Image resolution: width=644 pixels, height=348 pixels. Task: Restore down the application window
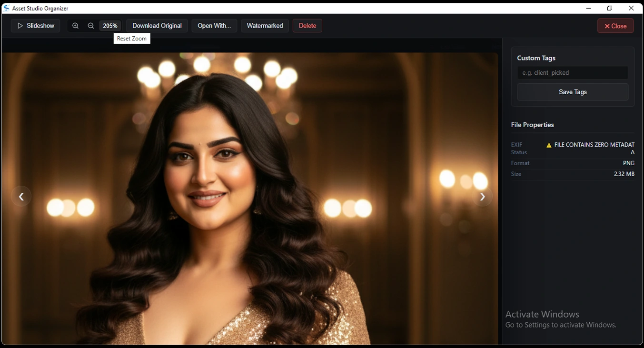pyautogui.click(x=610, y=8)
